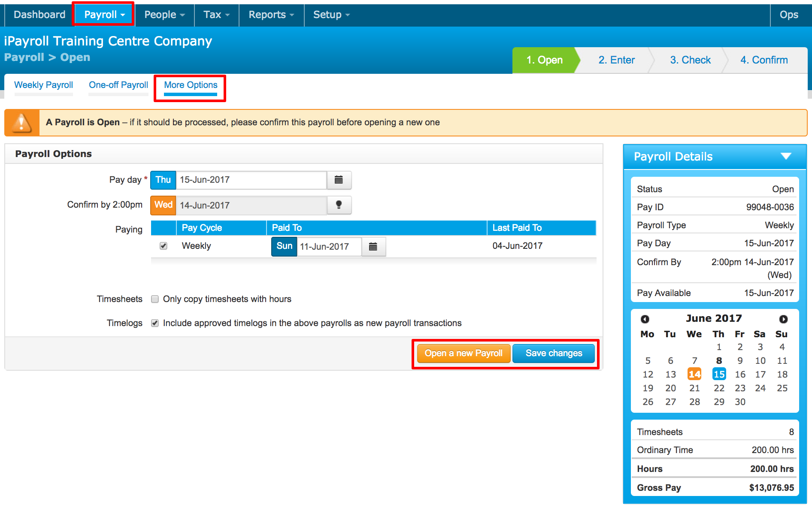Open the People dropdown menu
Screen dimensions: 812x508
pos(164,15)
